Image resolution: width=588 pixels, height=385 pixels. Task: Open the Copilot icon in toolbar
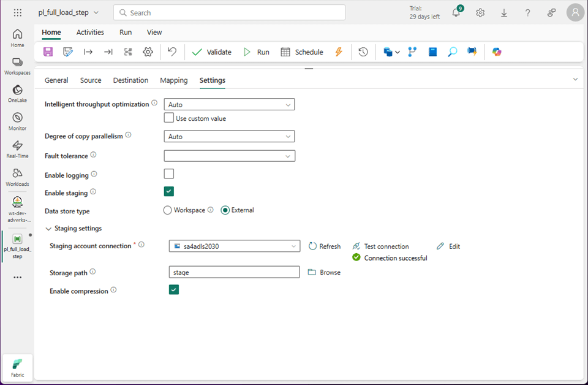pyautogui.click(x=497, y=52)
